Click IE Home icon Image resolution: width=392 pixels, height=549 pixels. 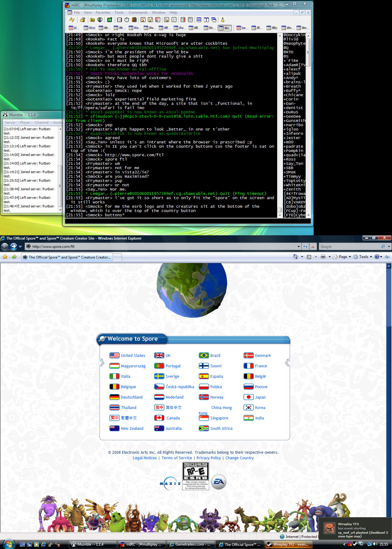(x=295, y=257)
